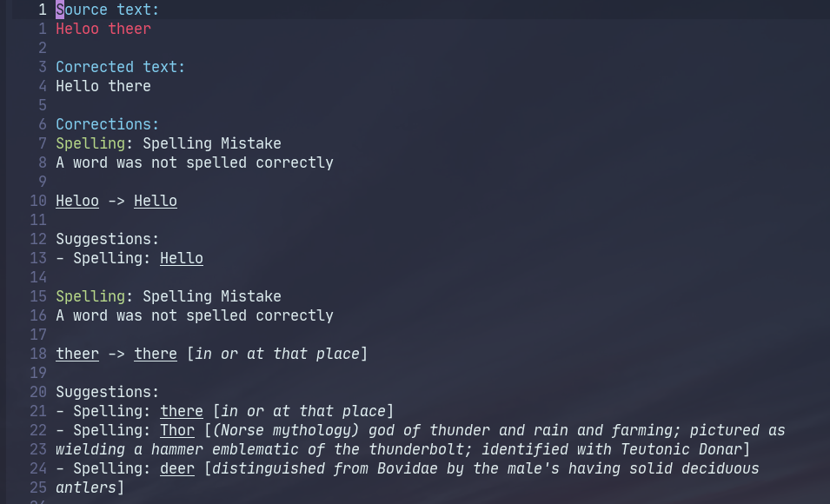Click the "Corrections:" heading
The width and height of the screenshot is (830, 504).
tap(108, 124)
